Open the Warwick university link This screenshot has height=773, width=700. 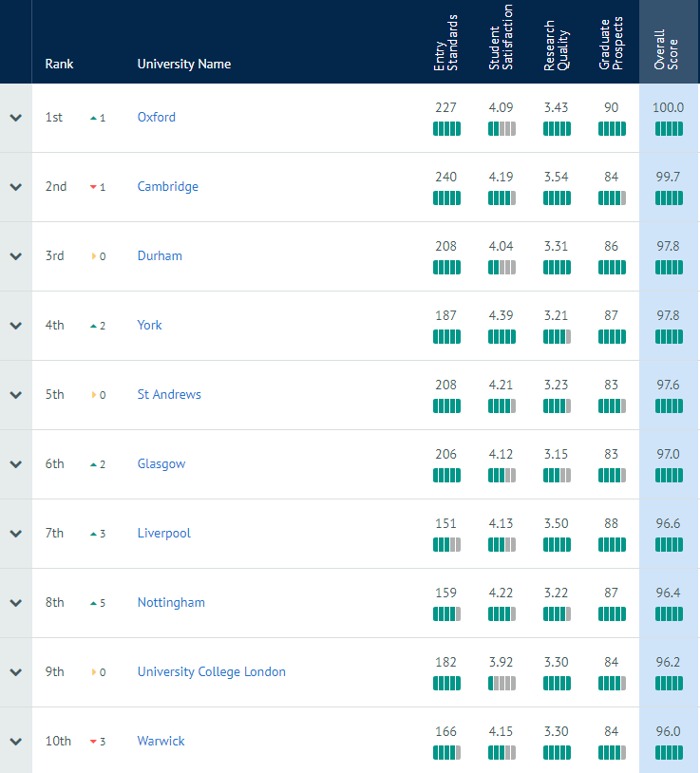pos(161,741)
